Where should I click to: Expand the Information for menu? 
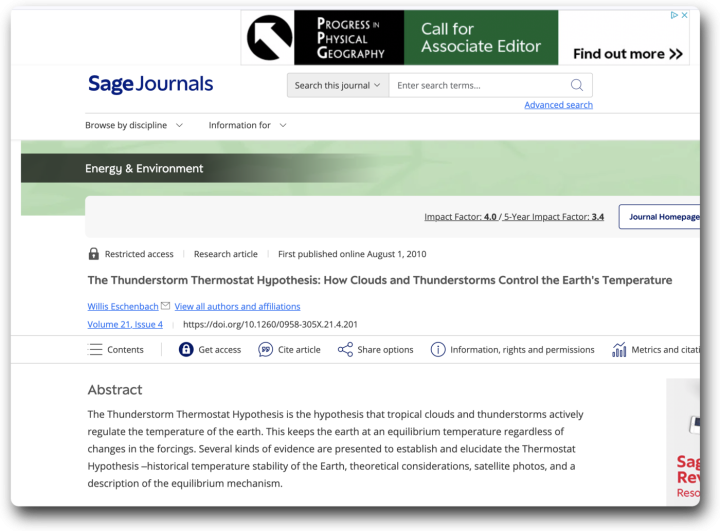[x=247, y=125]
